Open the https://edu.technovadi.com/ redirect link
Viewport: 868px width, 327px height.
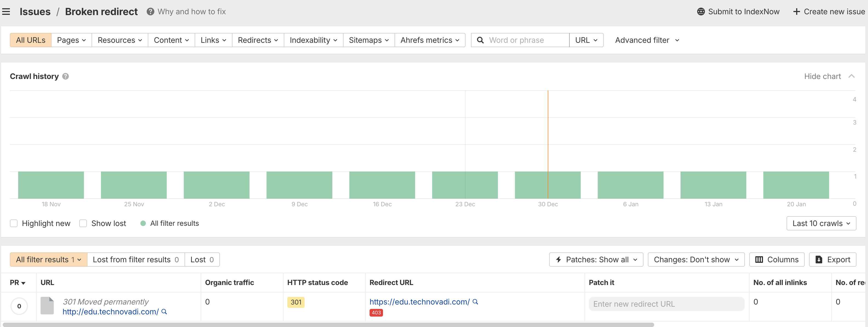pos(419,302)
